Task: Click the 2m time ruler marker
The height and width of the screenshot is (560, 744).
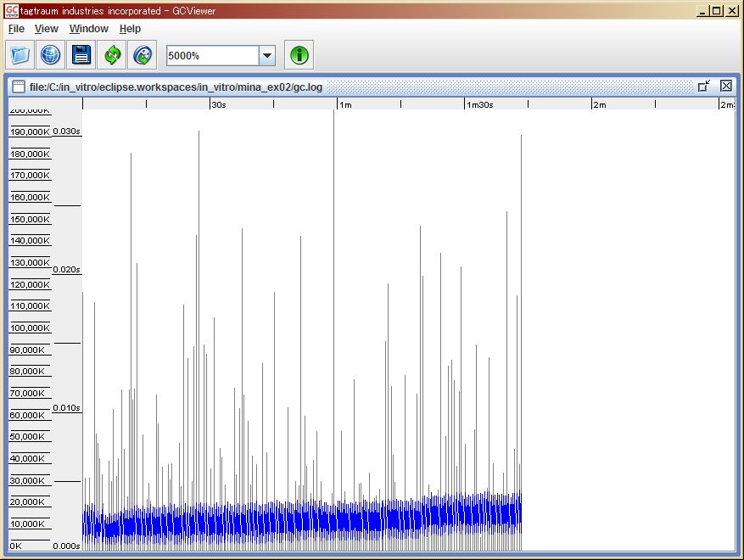Action: click(x=600, y=104)
